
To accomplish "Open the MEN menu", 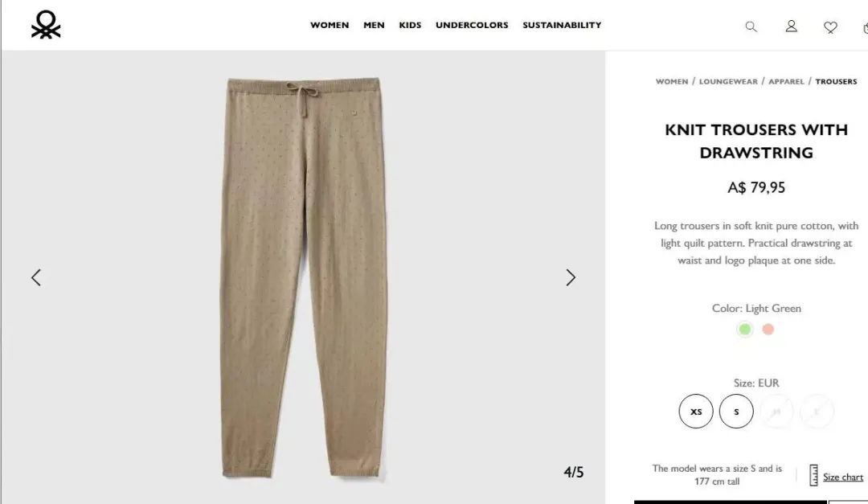I will tap(374, 25).
